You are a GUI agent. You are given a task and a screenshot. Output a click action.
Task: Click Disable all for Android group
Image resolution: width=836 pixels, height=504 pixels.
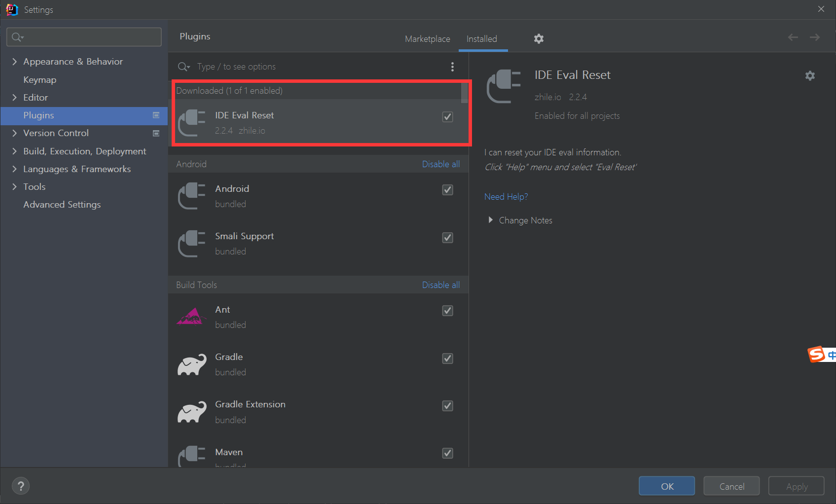[441, 164]
